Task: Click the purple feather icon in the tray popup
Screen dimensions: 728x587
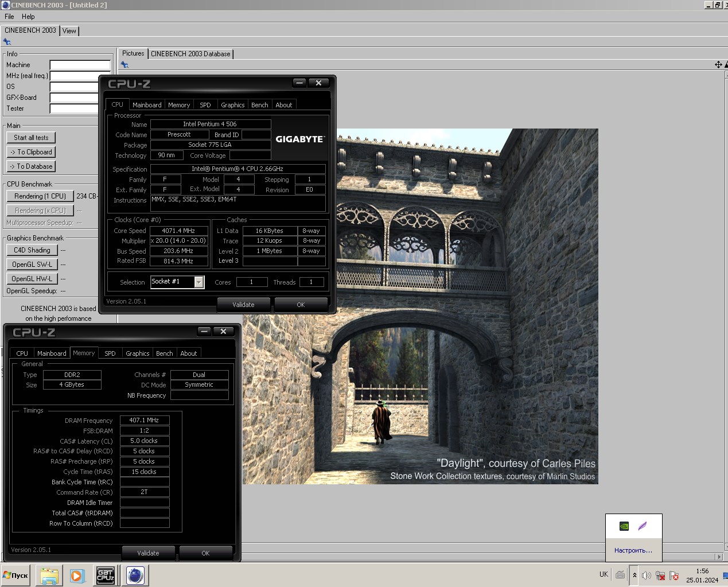Action: click(643, 526)
